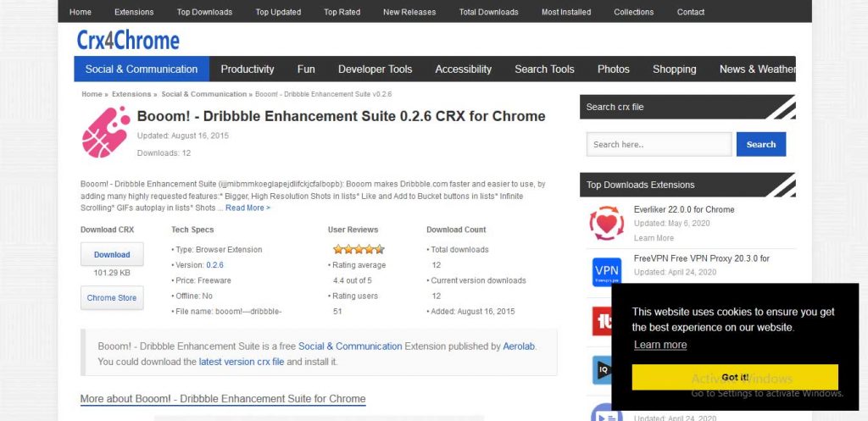Image resolution: width=868 pixels, height=421 pixels.
Task: Click the blue IQ extension icon
Action: click(x=603, y=369)
